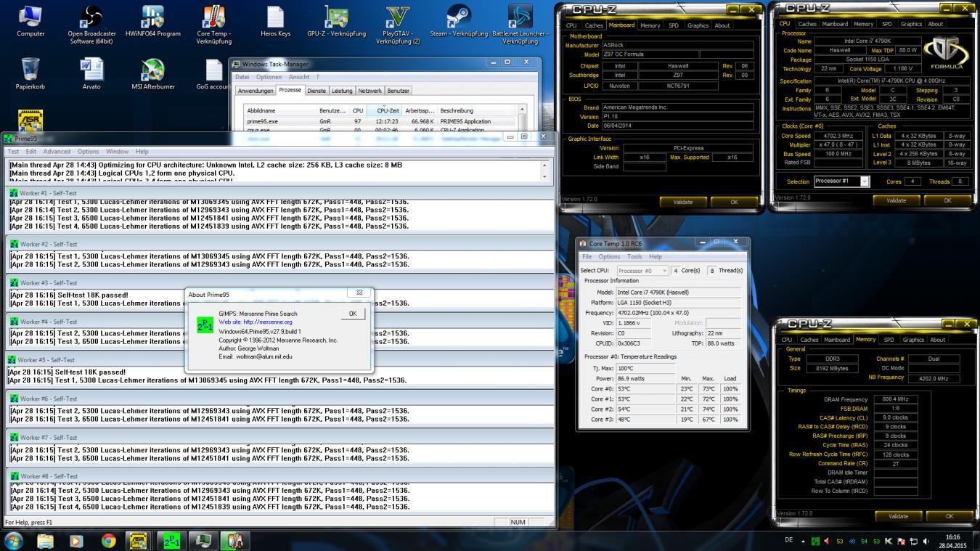Show hidden system tray icons
Image resolution: width=980 pixels, height=551 pixels.
click(x=803, y=541)
